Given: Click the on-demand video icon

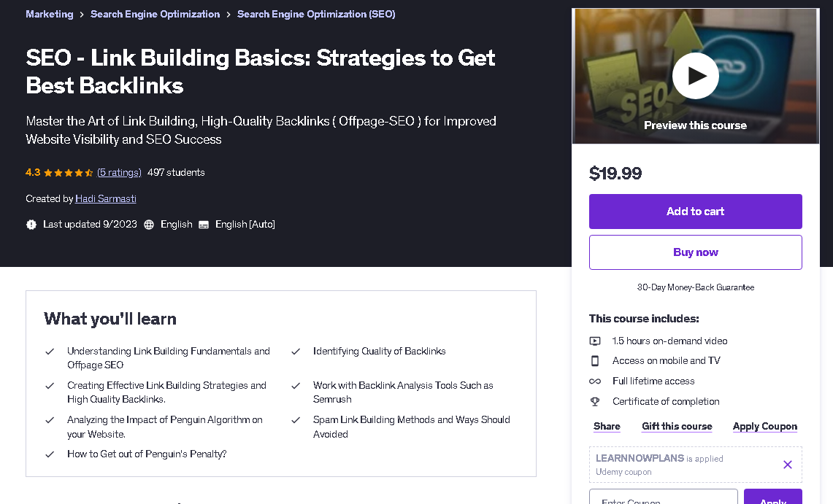Looking at the screenshot, I should pos(595,341).
